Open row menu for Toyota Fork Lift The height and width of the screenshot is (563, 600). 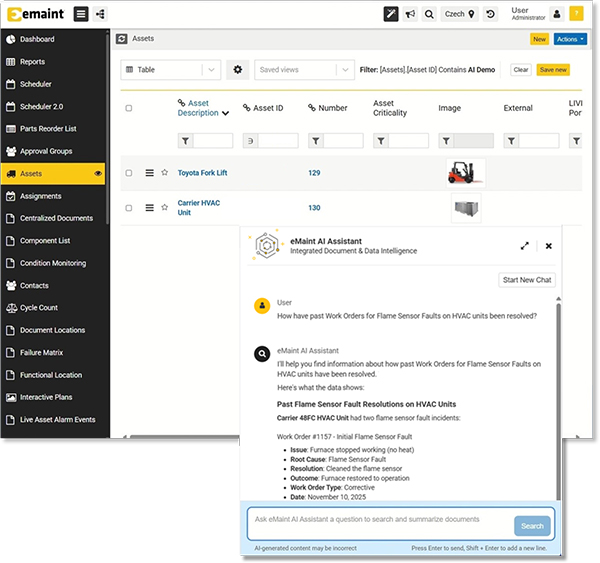(x=150, y=173)
